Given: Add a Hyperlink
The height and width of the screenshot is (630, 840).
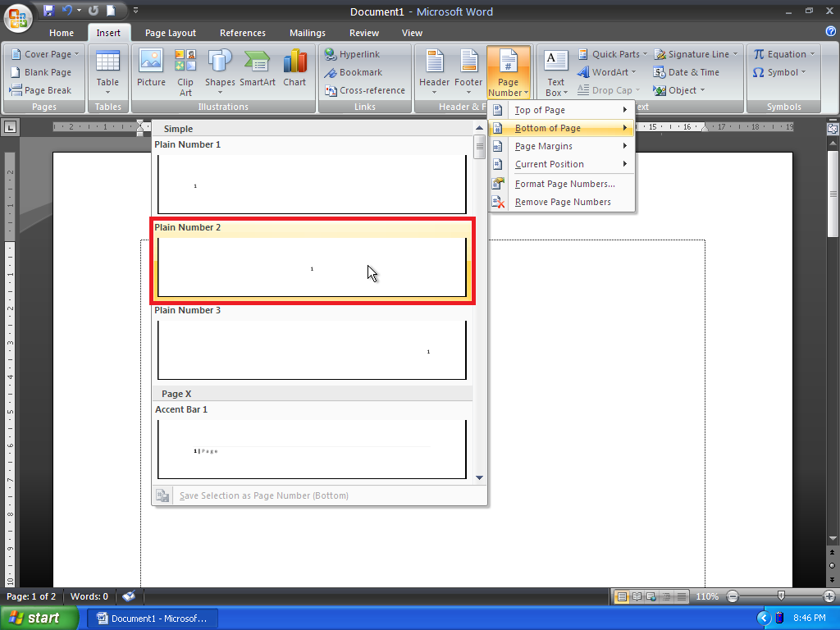Looking at the screenshot, I should [353, 54].
